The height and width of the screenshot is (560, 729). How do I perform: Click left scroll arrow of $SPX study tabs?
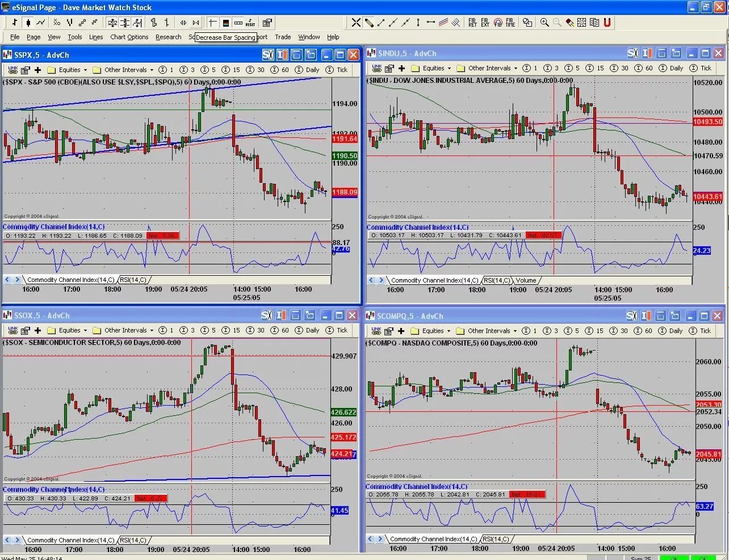coord(8,280)
